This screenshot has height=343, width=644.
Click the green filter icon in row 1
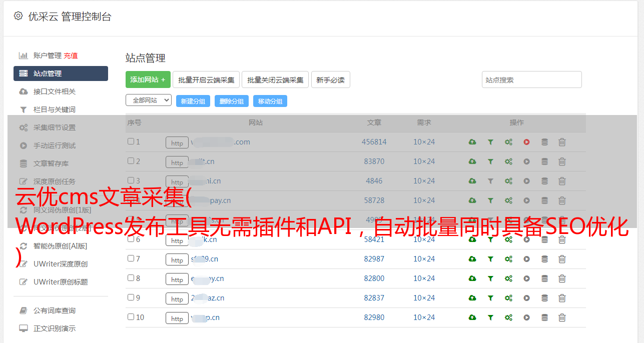tap(490, 142)
